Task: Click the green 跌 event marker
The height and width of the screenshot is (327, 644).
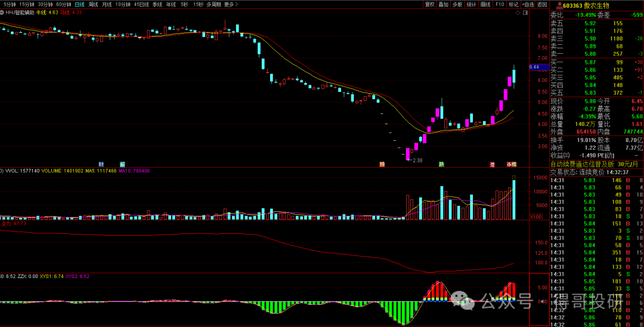Action: click(441, 164)
